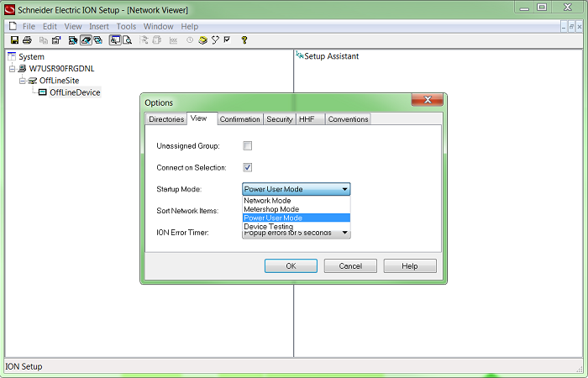Collapse the OffLineSite tree node

coord(23,81)
